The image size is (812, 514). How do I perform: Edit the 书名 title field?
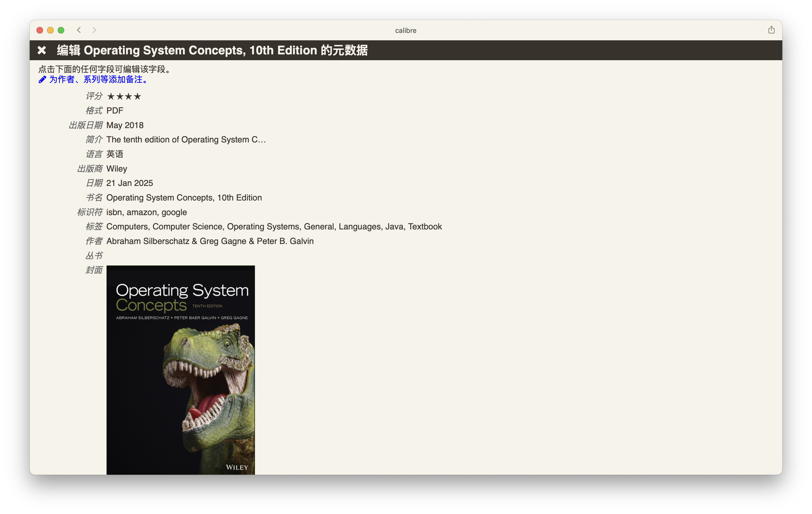[x=184, y=197]
